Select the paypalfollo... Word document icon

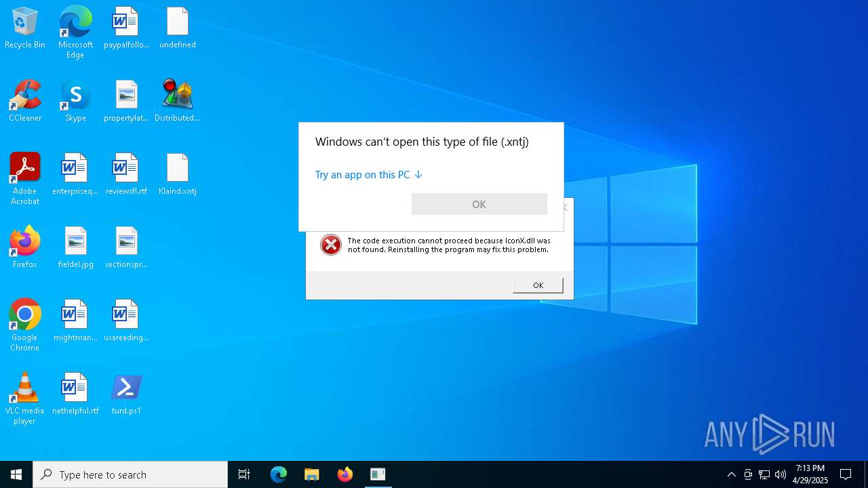(x=126, y=28)
